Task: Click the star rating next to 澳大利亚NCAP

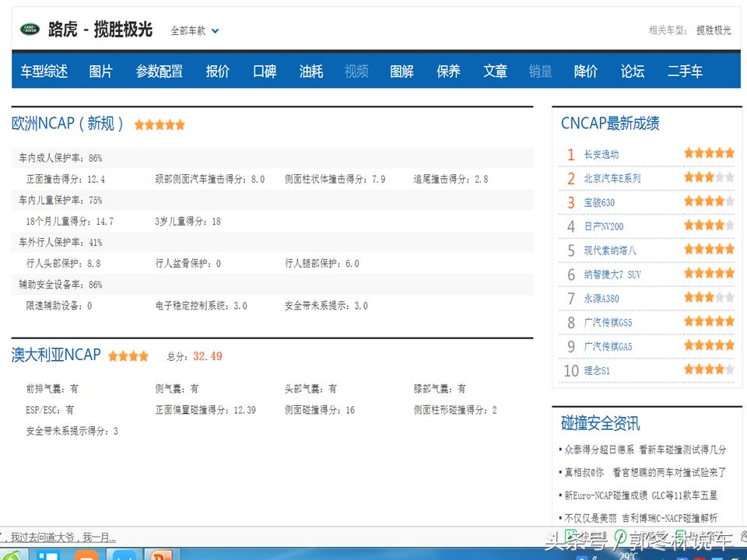Action: [x=128, y=355]
